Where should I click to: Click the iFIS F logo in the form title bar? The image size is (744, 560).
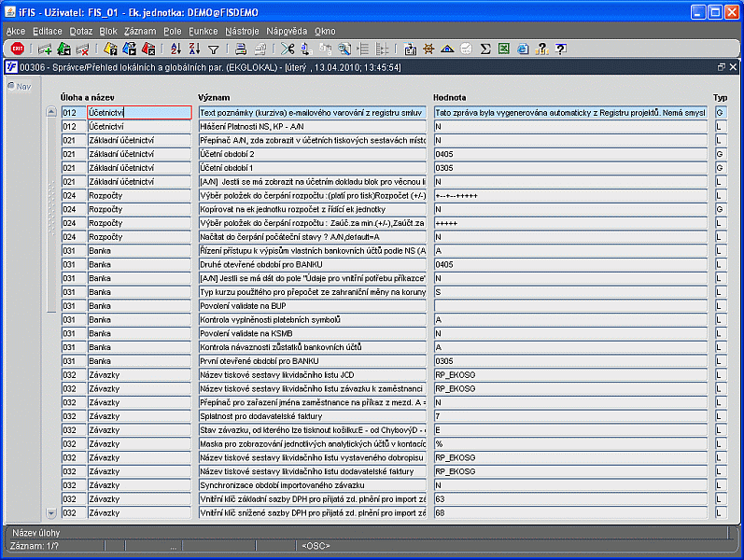(11, 67)
